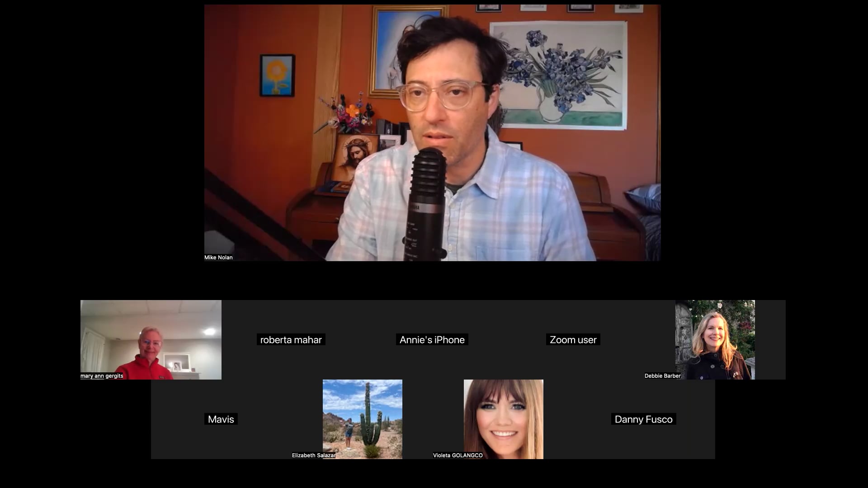Click the Mike Nolan name label
Viewport: 868px width, 488px height.
(x=218, y=258)
